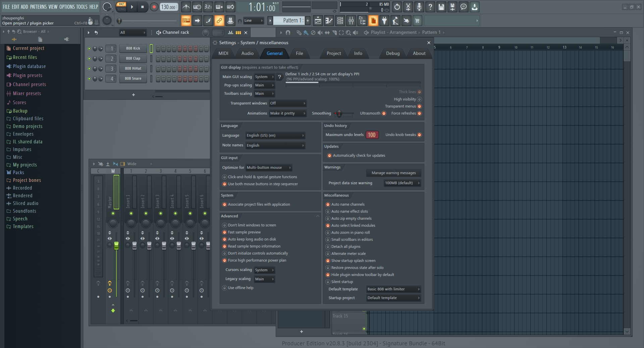Click the display PPI scaling bar
The height and width of the screenshot is (348, 644).
353,82
